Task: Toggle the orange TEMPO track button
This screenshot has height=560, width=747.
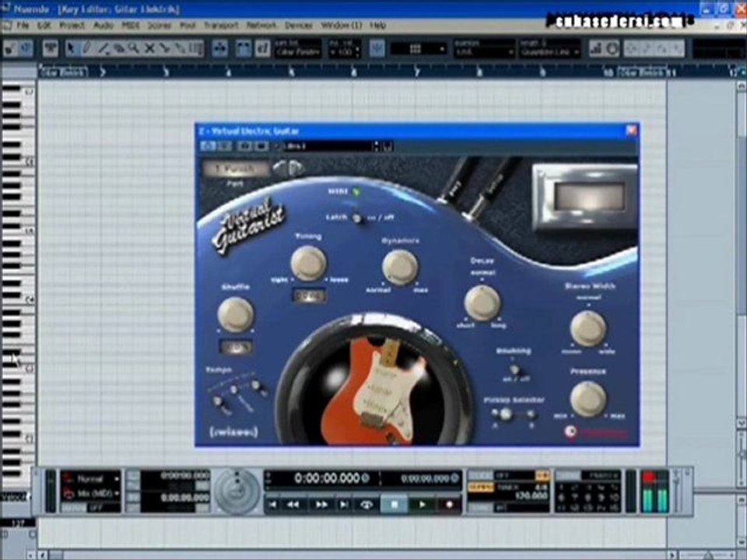Action: point(481,488)
